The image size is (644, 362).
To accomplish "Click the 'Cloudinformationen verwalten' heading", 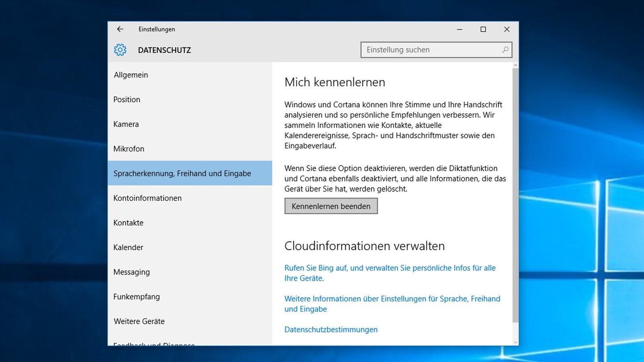I will pos(364,246).
